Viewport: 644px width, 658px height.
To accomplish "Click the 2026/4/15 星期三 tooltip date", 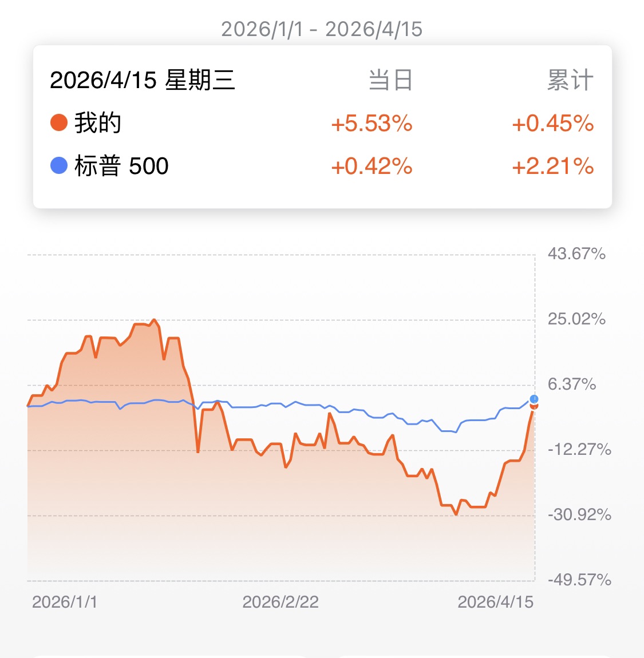I will point(143,80).
